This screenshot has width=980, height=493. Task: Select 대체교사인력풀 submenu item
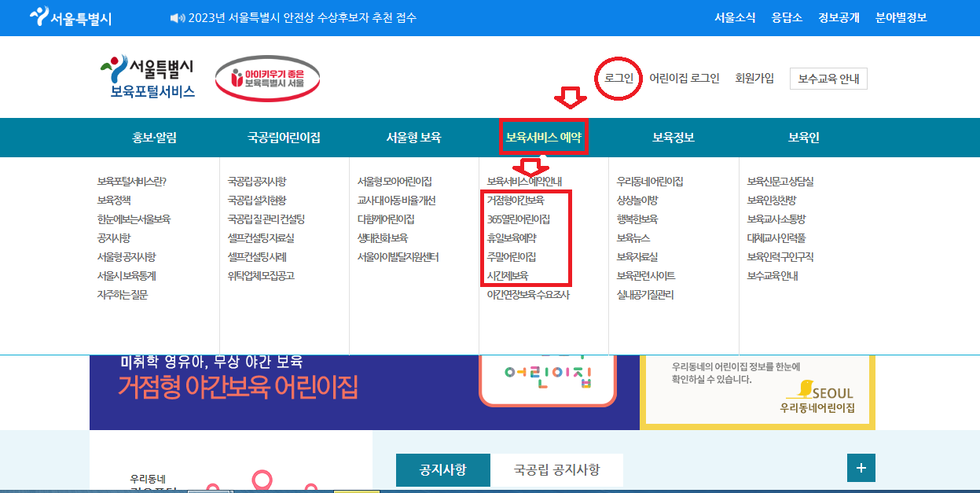pos(776,238)
